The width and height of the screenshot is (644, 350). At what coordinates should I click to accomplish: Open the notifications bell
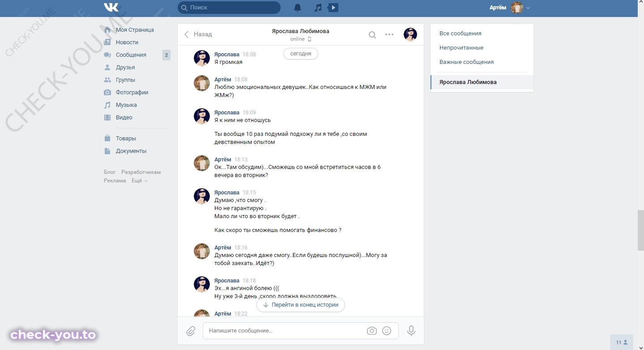[x=298, y=8]
